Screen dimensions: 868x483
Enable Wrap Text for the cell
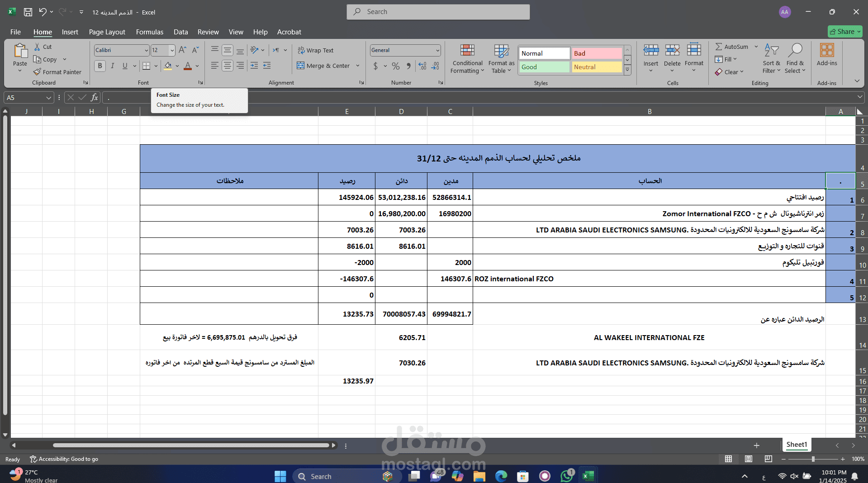click(x=315, y=50)
